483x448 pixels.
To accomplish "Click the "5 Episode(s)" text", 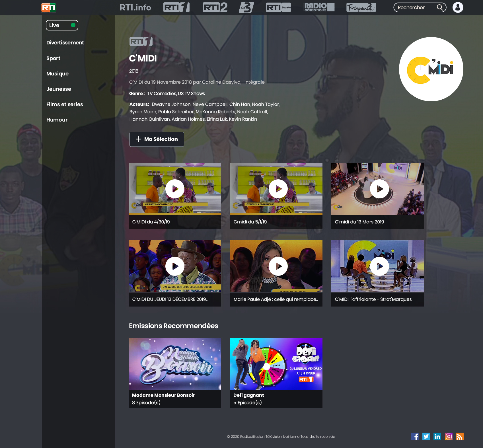I will [248, 403].
